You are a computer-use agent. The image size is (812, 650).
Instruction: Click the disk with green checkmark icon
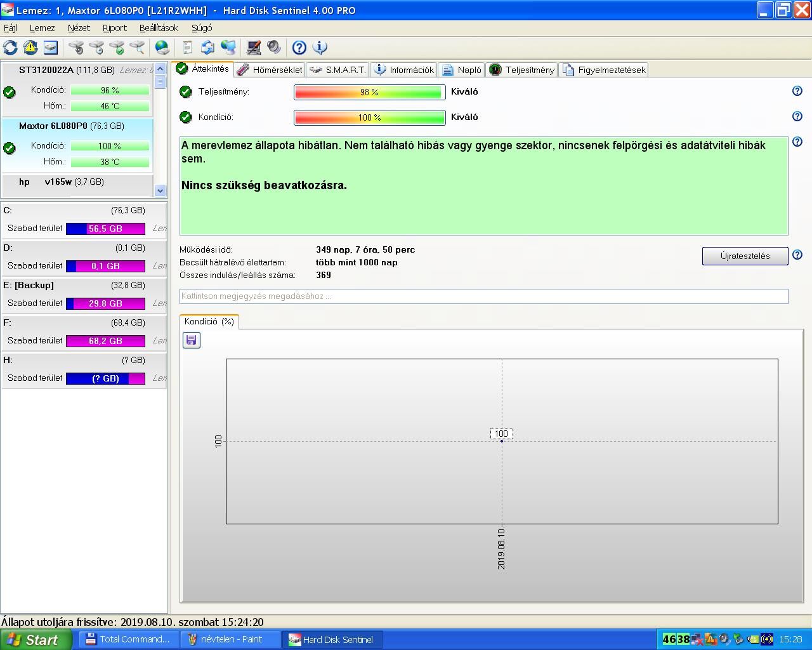click(117, 48)
